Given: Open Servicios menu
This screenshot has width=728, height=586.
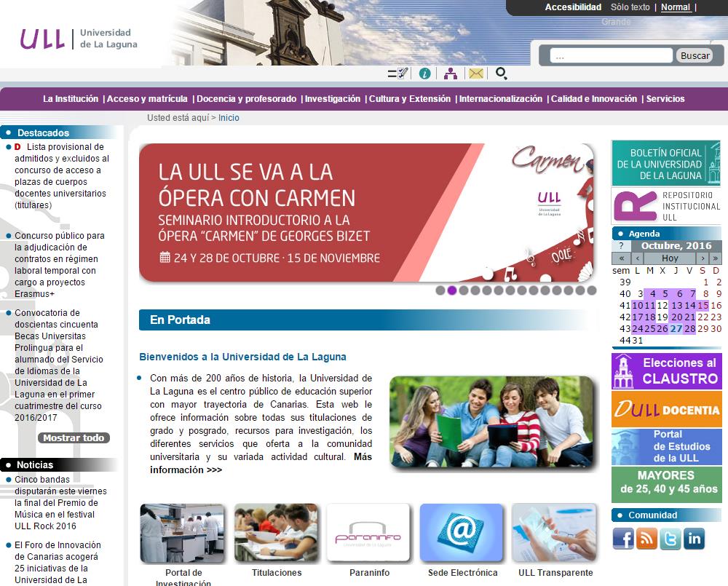Looking at the screenshot, I should 665,99.
